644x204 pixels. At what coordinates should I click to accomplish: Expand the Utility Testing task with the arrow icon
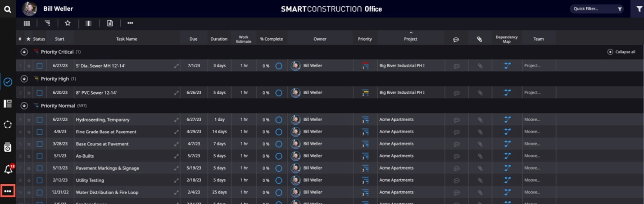pyautogui.click(x=177, y=180)
